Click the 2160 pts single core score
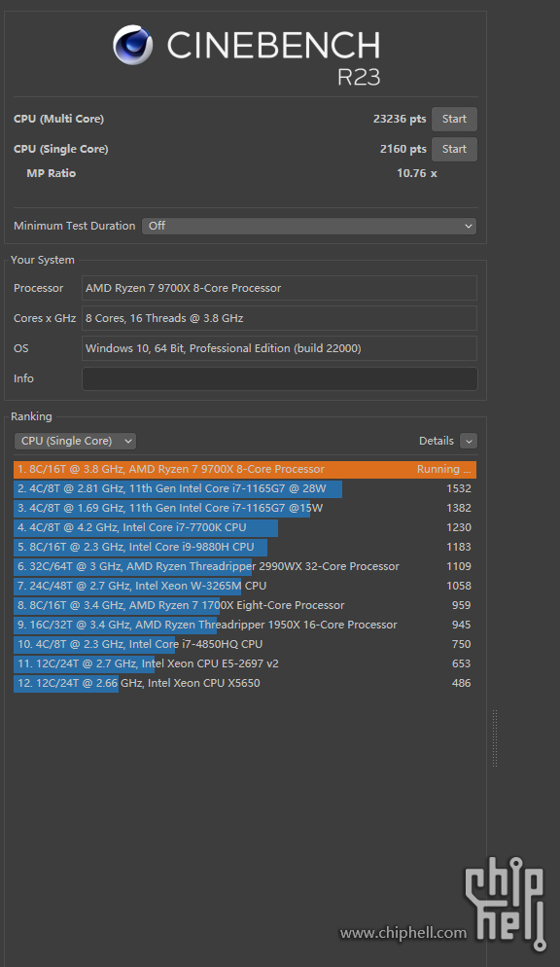 click(402, 149)
